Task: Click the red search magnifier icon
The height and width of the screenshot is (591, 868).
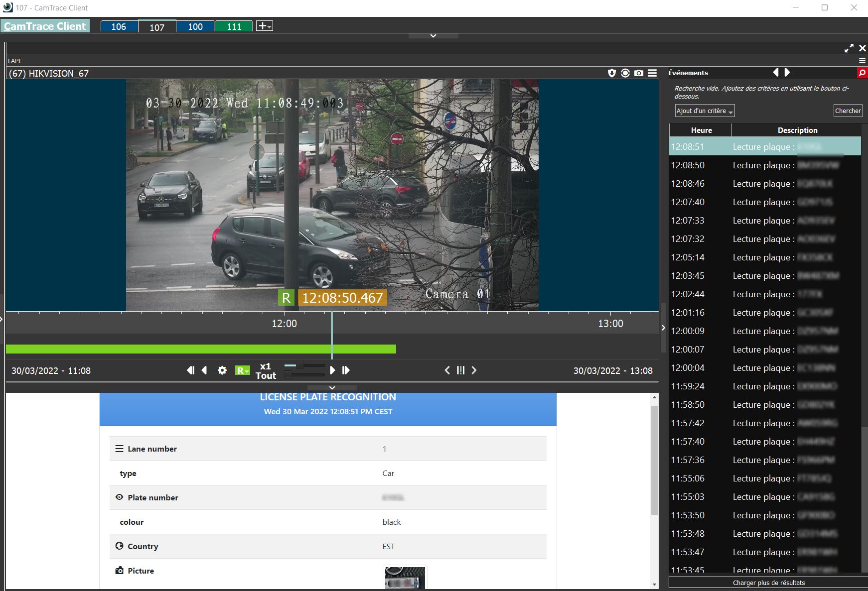Action: [862, 73]
